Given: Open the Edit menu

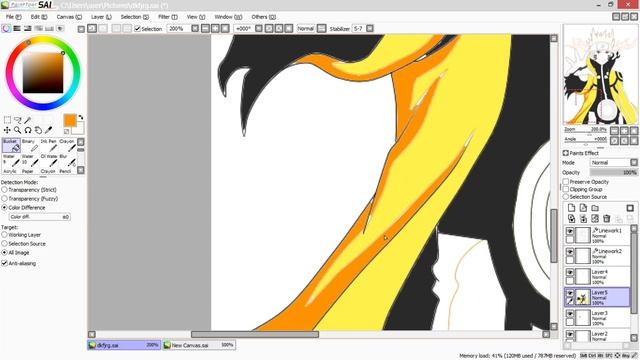Looking at the screenshot, I should pos(39,17).
